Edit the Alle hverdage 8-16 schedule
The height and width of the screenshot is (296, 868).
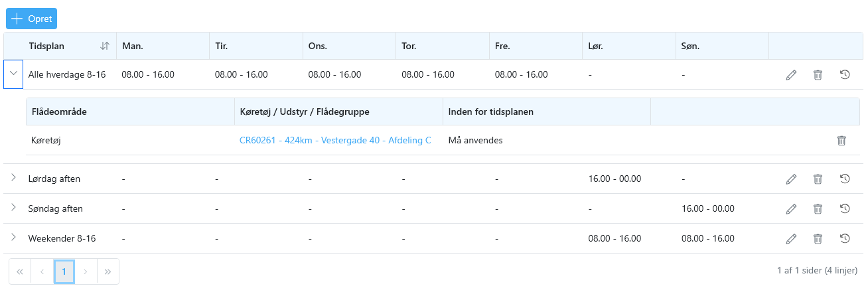tap(790, 75)
